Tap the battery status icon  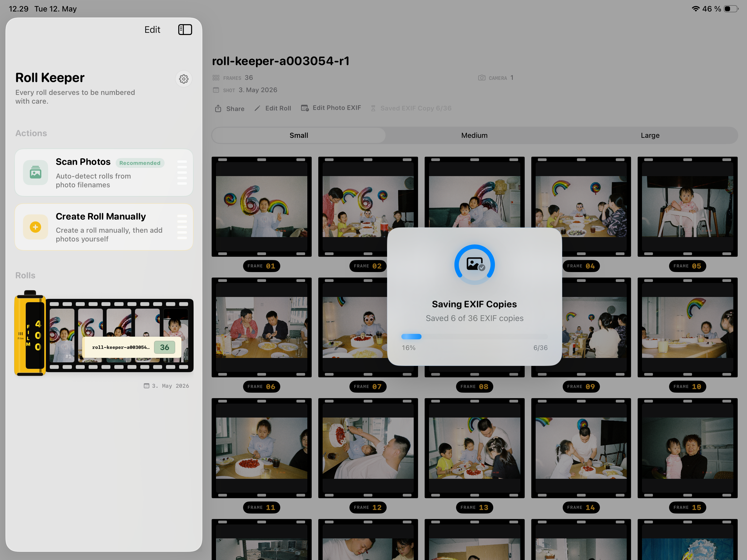(731, 9)
